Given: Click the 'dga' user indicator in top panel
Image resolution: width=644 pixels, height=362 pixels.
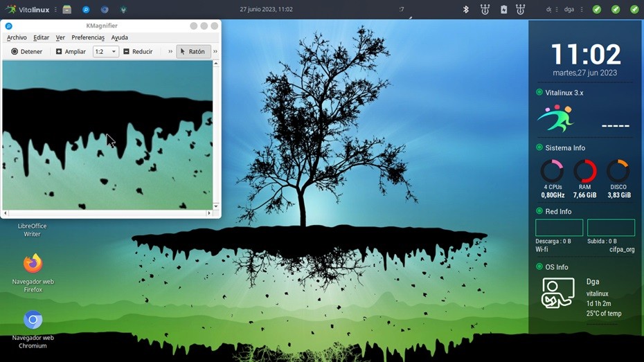Looking at the screenshot, I should pos(569,10).
